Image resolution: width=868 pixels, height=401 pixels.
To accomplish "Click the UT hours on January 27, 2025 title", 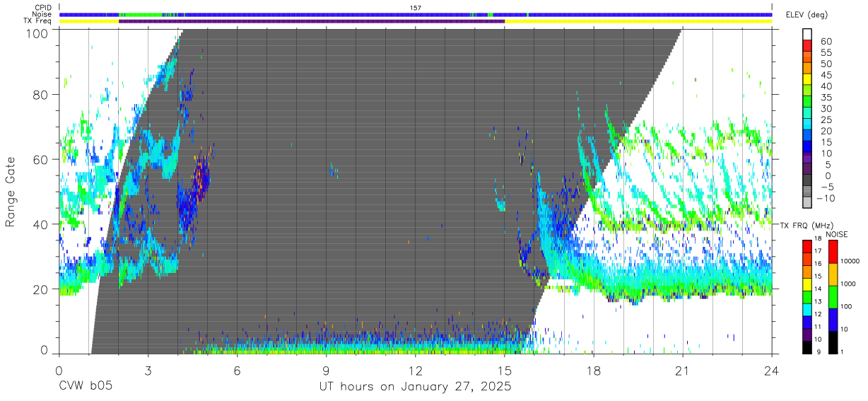I will click(x=416, y=387).
